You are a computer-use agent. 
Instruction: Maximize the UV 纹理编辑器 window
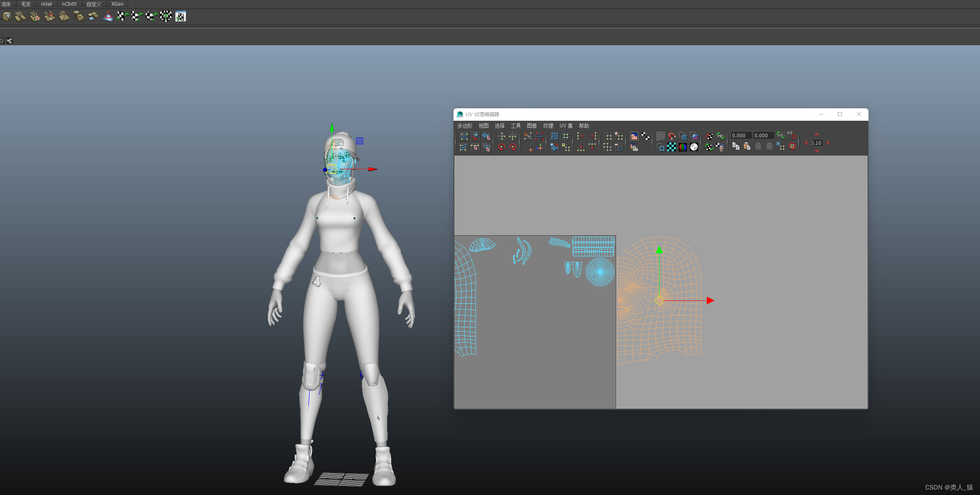point(840,114)
